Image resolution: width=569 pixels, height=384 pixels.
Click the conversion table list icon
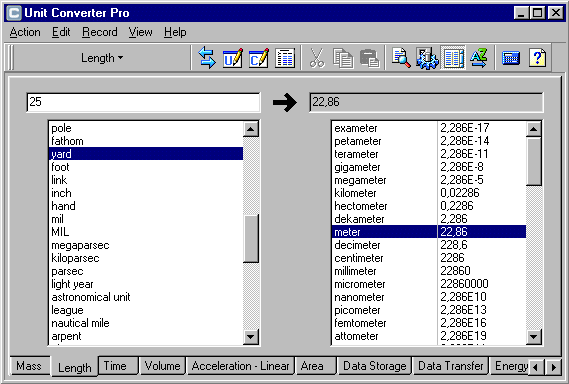(285, 58)
